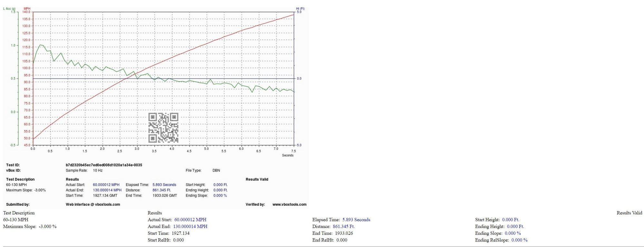This screenshot has width=644, height=247.
Task: Click the -3.000 % maximum slope value
Action: point(48,226)
